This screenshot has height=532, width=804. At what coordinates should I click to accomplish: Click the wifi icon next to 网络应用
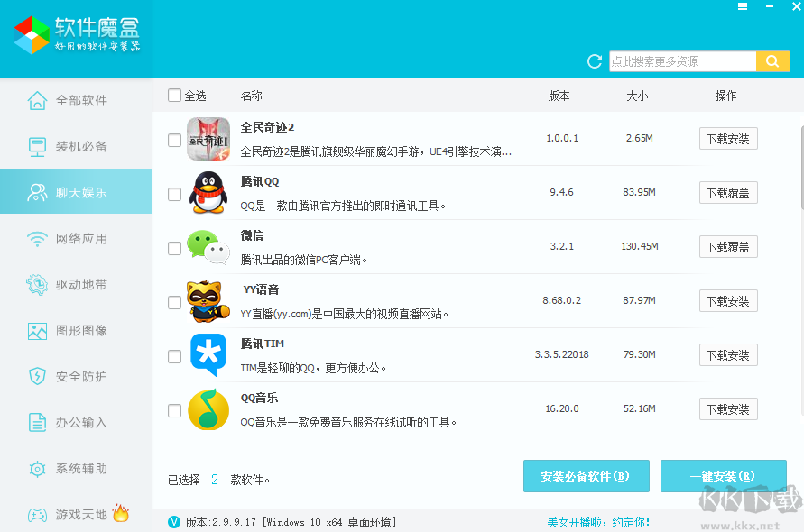(x=37, y=239)
